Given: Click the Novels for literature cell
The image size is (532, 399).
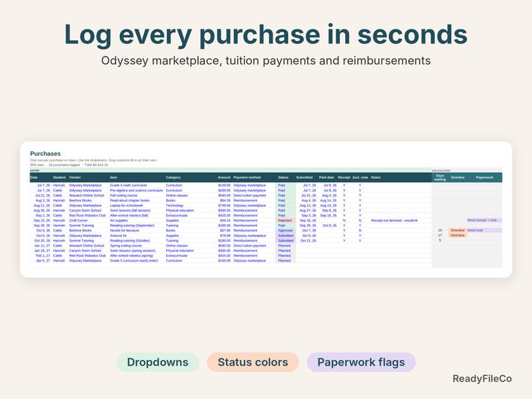Looking at the screenshot, I should point(125,230).
